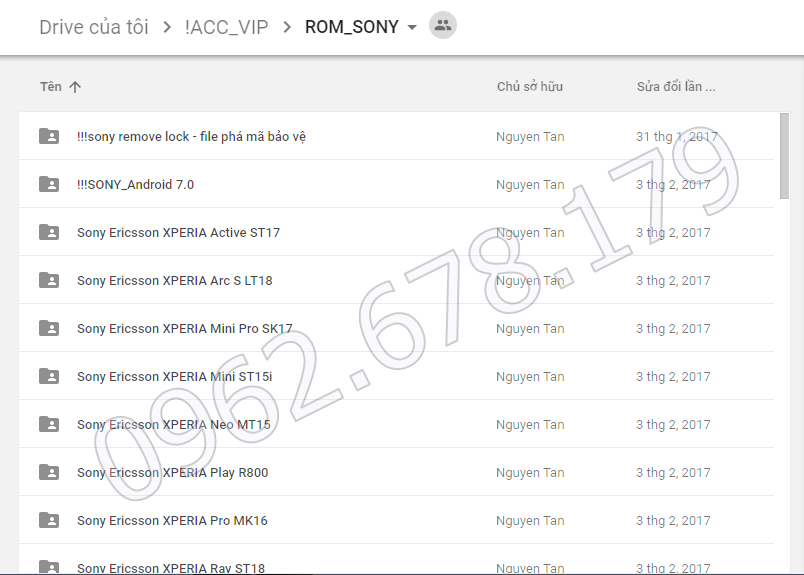Go to !ACC_VIP breadcrumb folder
804x575 pixels.
227,27
